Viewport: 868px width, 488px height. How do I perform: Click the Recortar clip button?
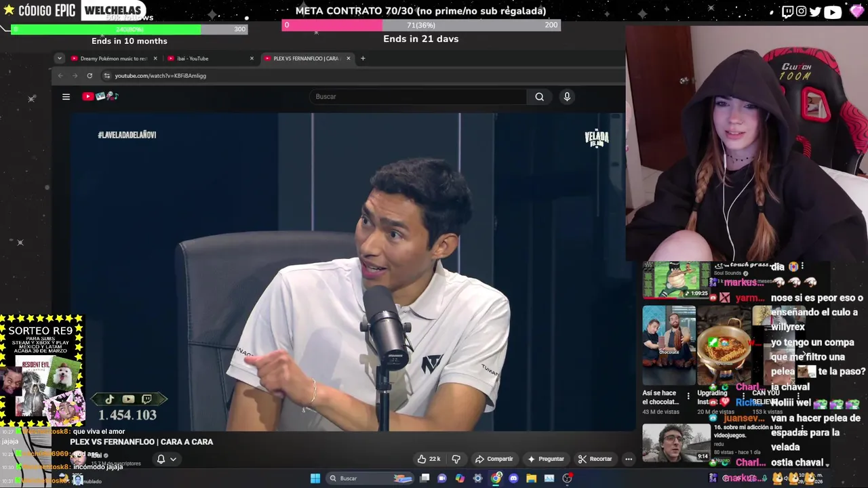[x=595, y=459]
